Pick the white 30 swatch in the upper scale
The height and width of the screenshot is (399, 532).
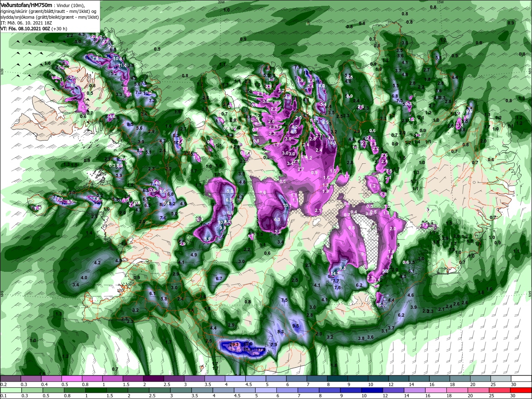pos(521,379)
